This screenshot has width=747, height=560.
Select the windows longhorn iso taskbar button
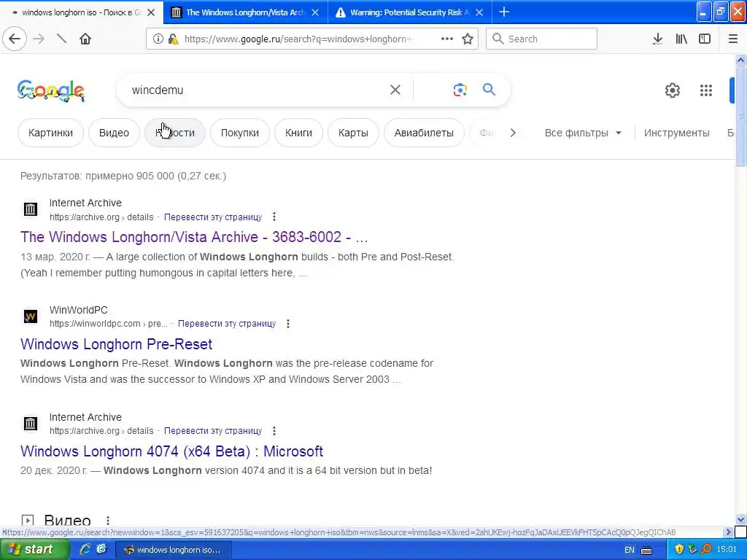click(174, 550)
